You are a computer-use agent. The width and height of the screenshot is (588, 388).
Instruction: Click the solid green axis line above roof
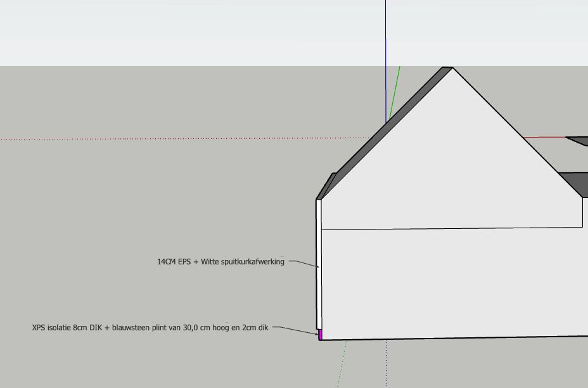click(x=395, y=93)
